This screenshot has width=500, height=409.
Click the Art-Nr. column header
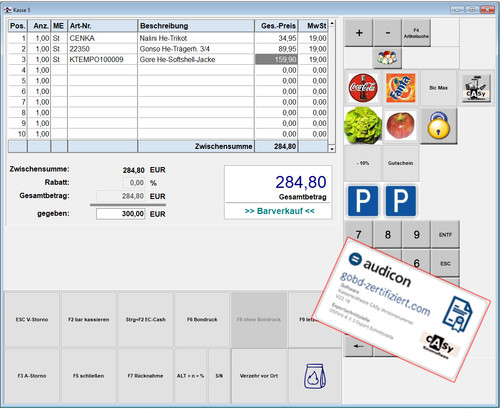pyautogui.click(x=103, y=26)
